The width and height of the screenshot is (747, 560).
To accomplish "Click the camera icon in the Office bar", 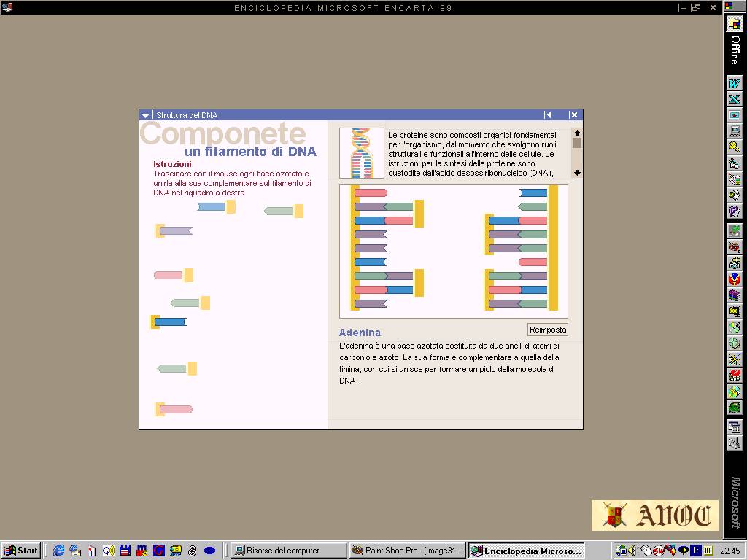I will pos(735,262).
